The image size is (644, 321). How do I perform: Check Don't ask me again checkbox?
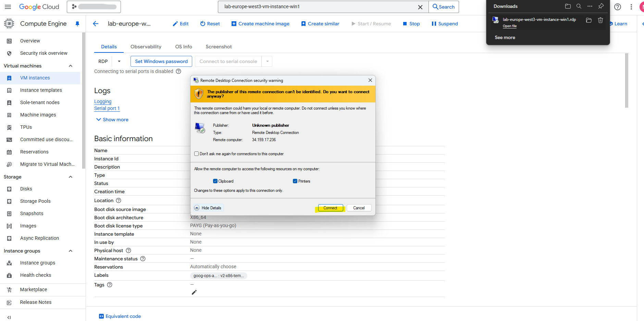197,154
